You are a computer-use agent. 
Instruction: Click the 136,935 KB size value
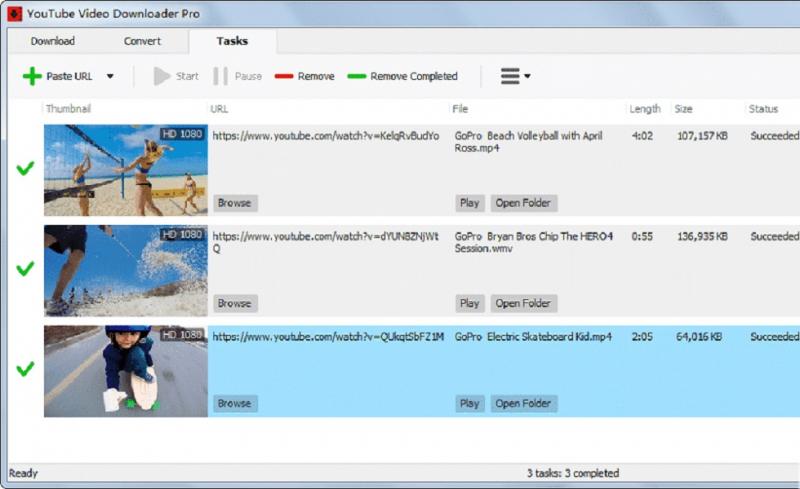(702, 236)
